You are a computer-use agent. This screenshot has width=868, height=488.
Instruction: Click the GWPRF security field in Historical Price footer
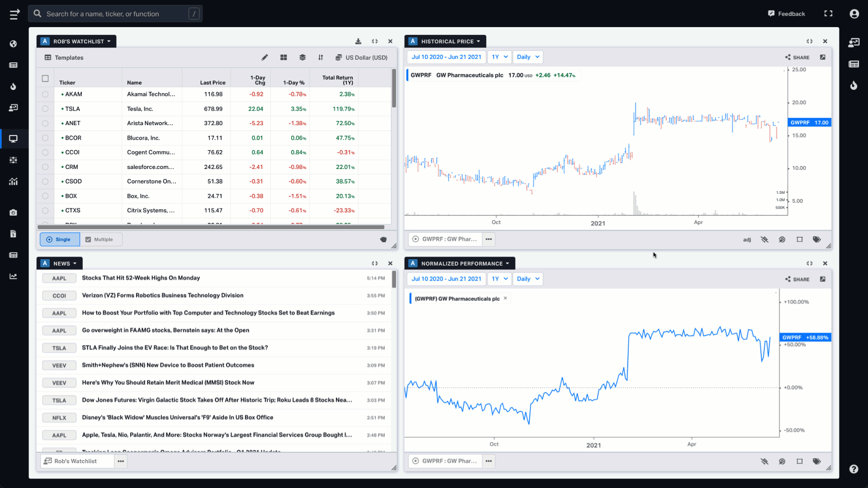[445, 239]
